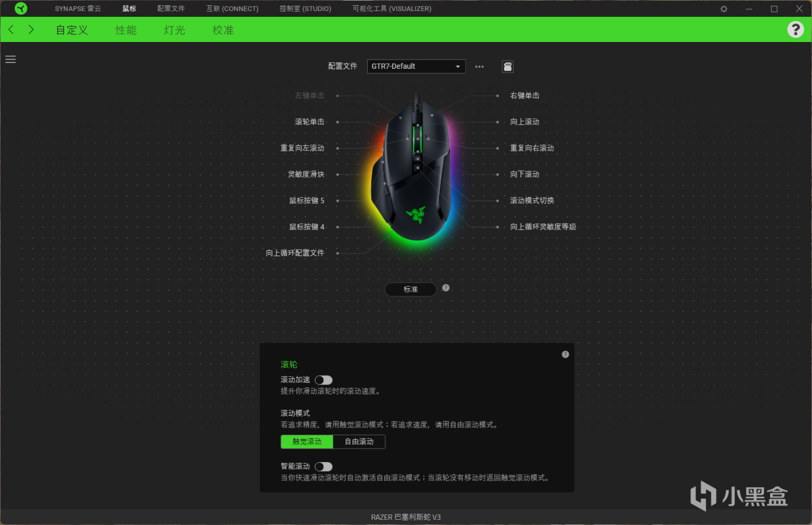Viewport: 812px width, 525px height.
Task: Toggle 智能滚动 switch
Action: pyautogui.click(x=324, y=467)
